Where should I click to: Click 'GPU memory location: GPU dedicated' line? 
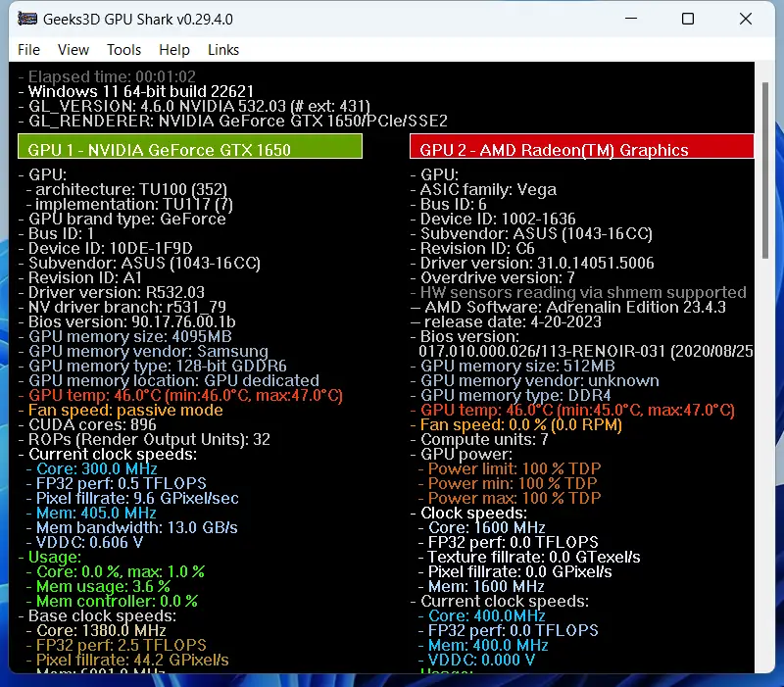click(169, 380)
